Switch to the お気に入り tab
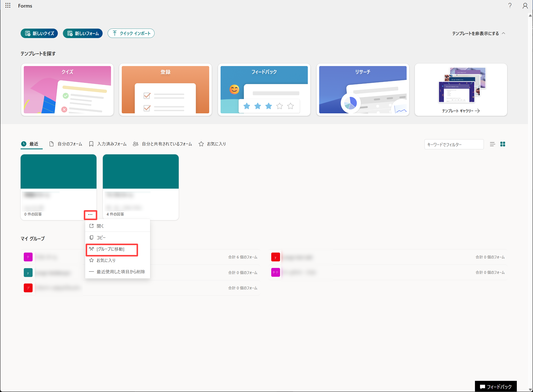 point(212,144)
